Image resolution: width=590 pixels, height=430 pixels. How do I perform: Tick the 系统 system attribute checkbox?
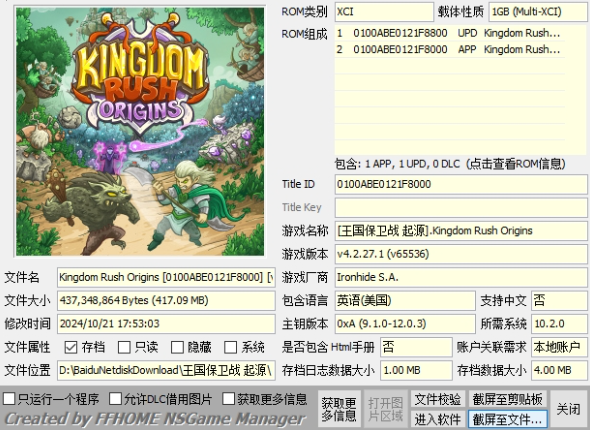pos(230,347)
